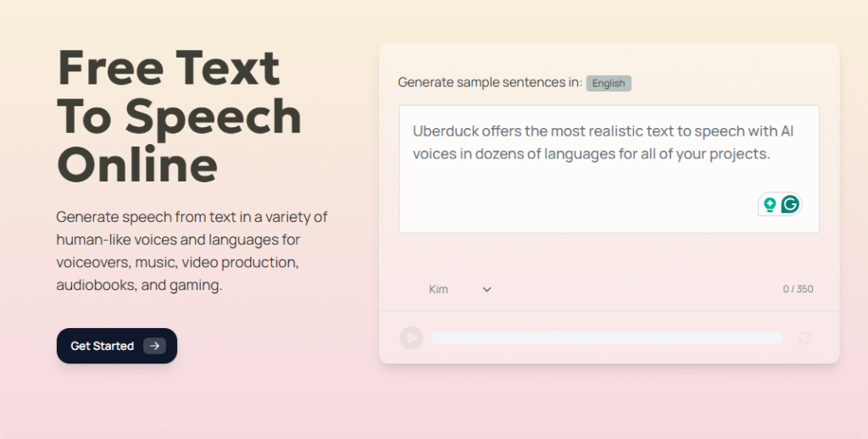Click the 0 / 350 character counter
This screenshot has width=868, height=439.
point(798,289)
